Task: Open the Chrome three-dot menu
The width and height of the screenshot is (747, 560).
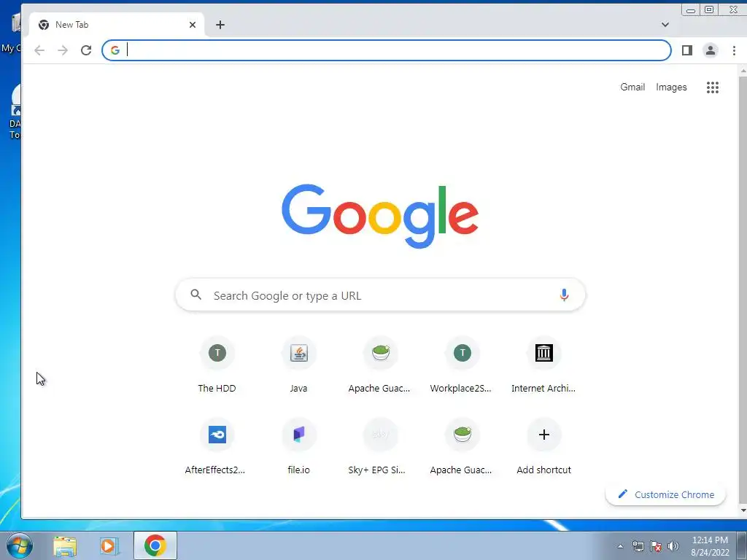Action: [x=734, y=50]
